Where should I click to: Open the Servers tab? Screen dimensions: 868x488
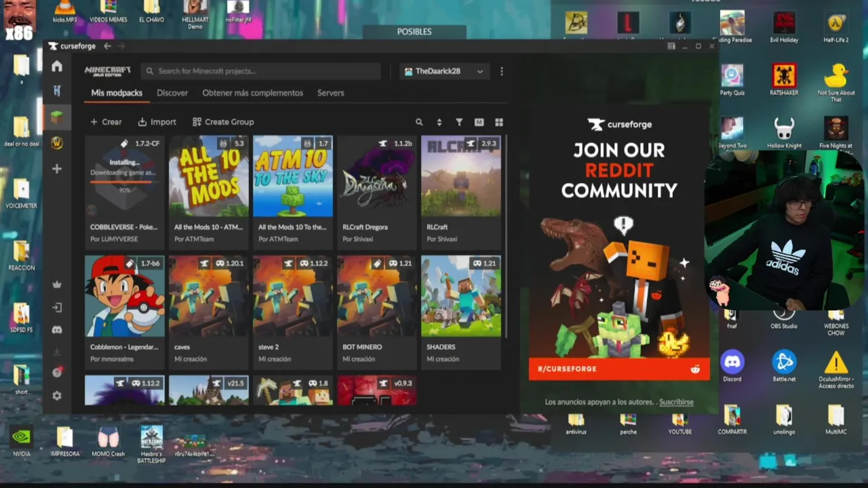coord(330,93)
